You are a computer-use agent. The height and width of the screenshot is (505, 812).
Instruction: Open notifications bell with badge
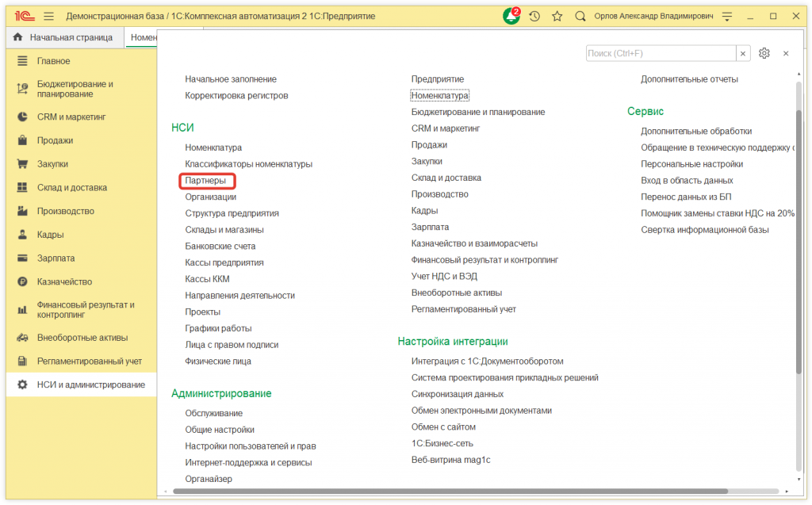[512, 16]
